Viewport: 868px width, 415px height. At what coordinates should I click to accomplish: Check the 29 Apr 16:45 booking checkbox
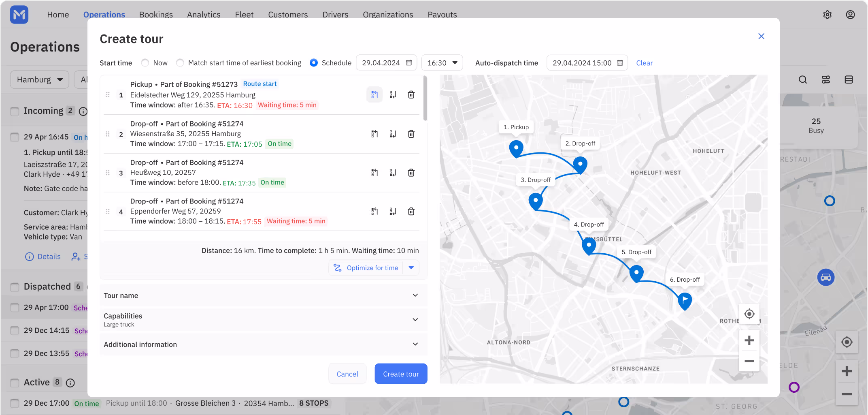15,137
